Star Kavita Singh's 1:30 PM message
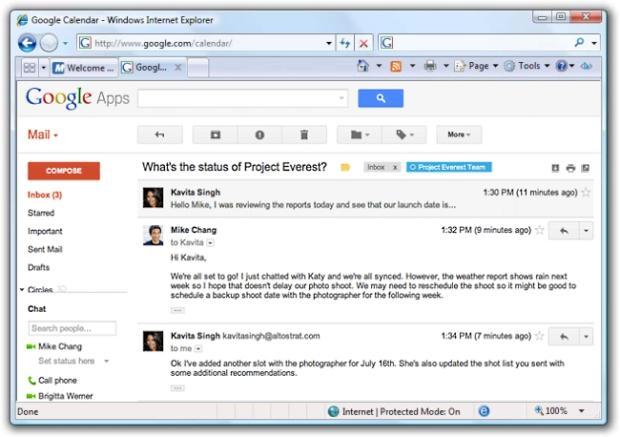This screenshot has height=437, width=620. pos(586,193)
